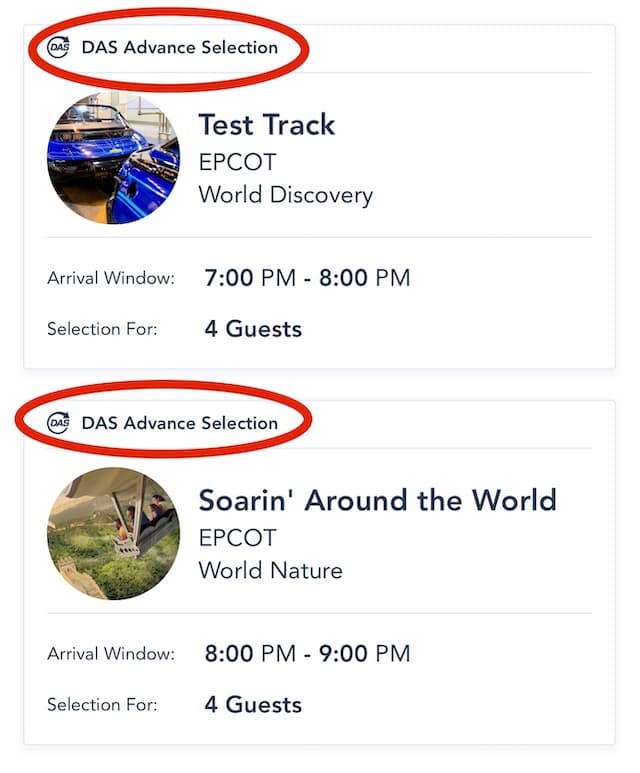The width and height of the screenshot is (640, 773).
Task: Click Arrival Window label on Test Track card
Action: [x=111, y=278]
